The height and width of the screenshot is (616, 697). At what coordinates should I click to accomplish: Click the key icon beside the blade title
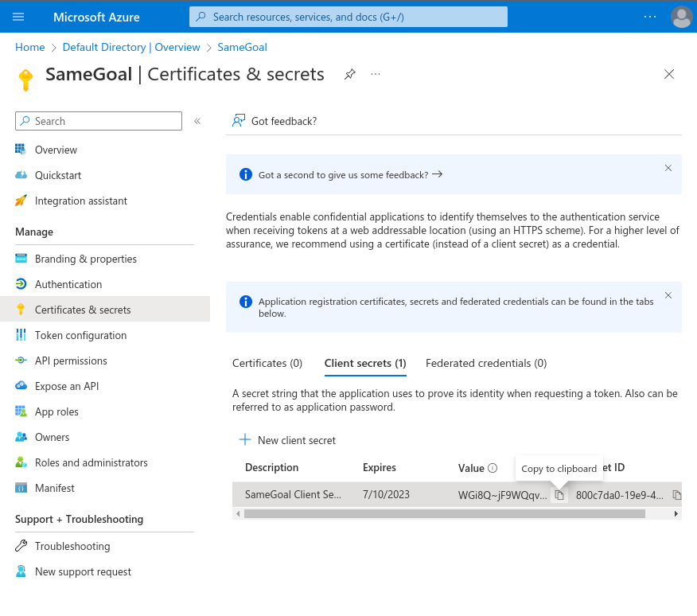[x=25, y=80]
